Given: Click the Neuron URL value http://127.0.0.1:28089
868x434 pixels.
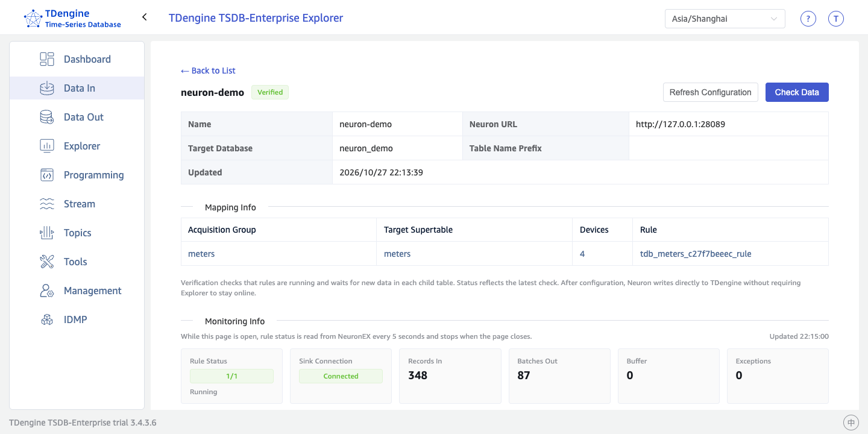Looking at the screenshot, I should point(681,124).
